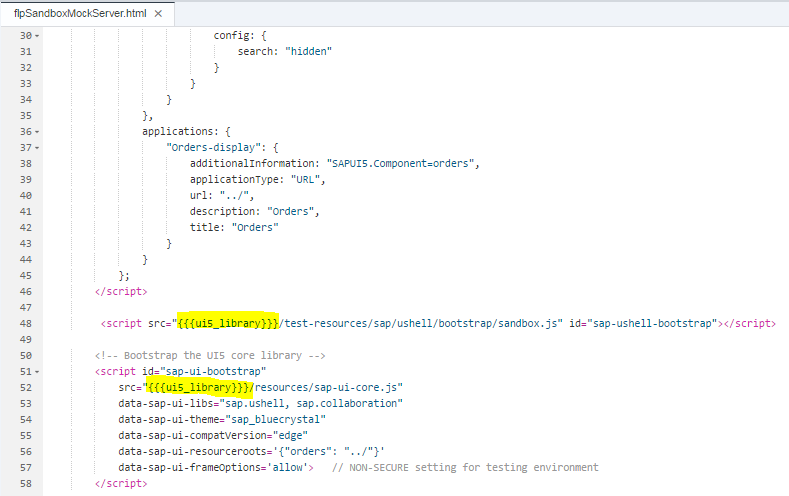Click the closing </script> tag on line 58
Screen dimensions: 789x496
point(121,483)
